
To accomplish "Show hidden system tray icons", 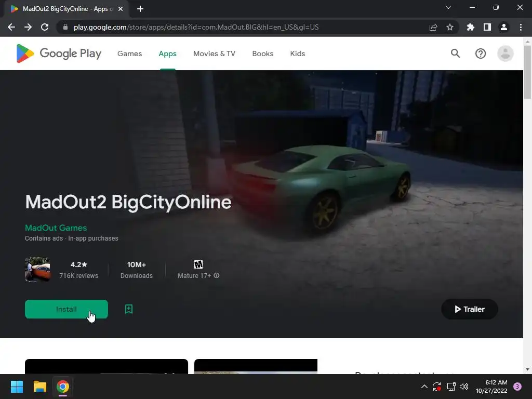I will pos(424,387).
